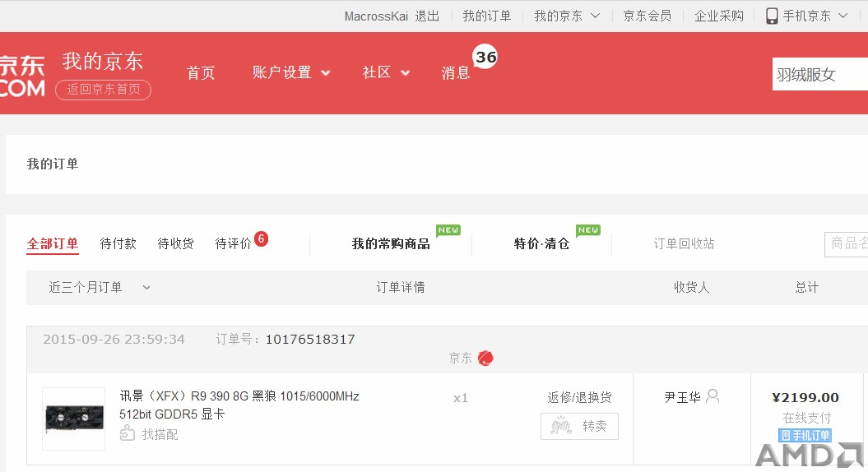Viewport: 868px width, 472px height.
Task: Open 企业采购 in the top bar
Action: (x=719, y=16)
